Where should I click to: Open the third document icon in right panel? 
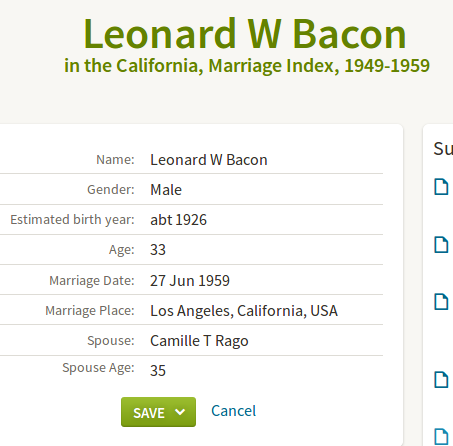pos(441,302)
